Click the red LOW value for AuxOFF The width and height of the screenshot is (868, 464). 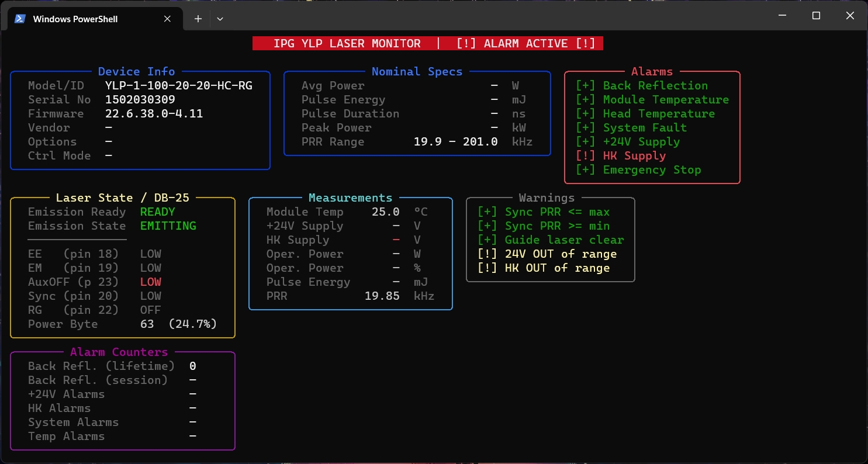tap(150, 282)
